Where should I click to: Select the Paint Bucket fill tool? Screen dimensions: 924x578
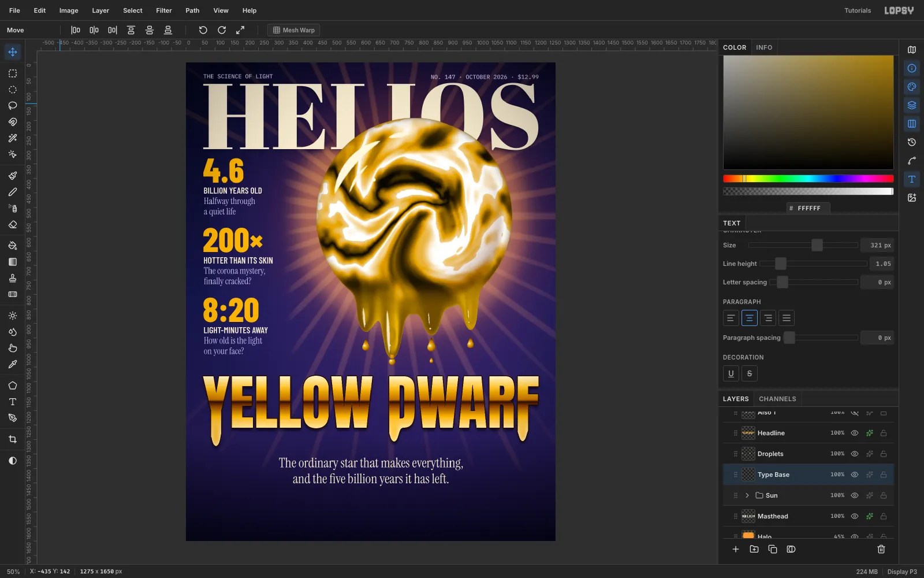coord(13,246)
